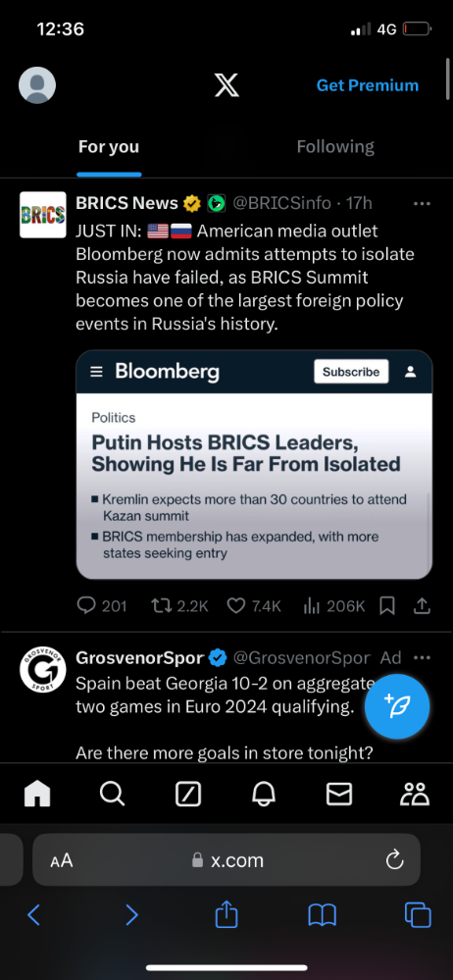The image size is (453, 980).
Task: Bookmark the BRICS News post
Action: point(387,605)
